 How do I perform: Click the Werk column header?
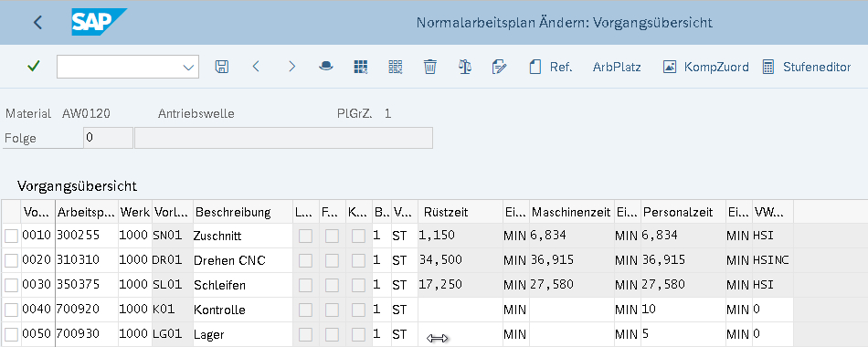tap(135, 212)
